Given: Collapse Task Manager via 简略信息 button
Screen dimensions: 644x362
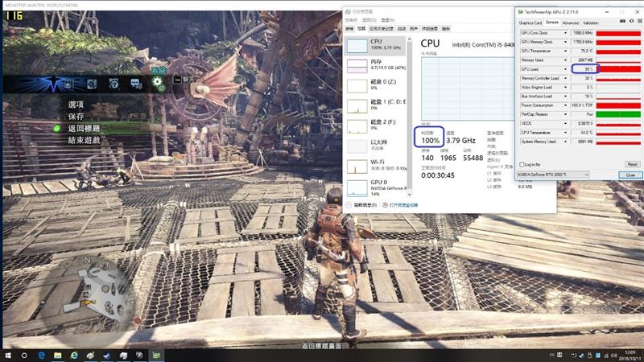Looking at the screenshot, I should pyautogui.click(x=361, y=205).
